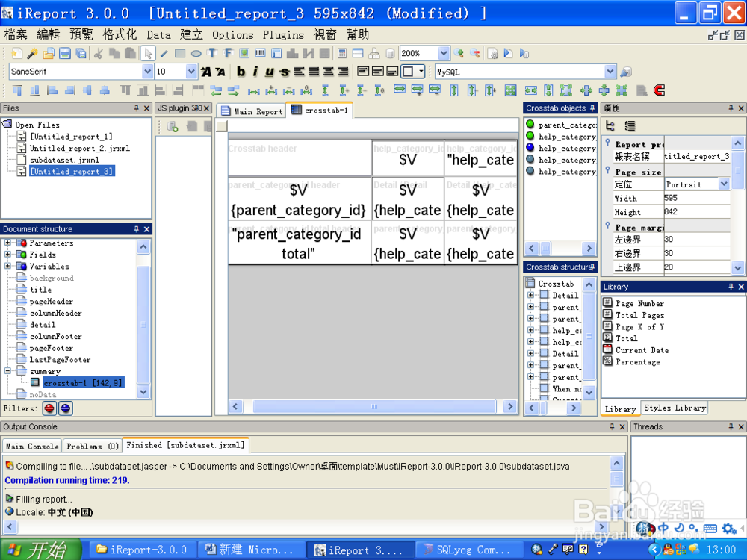Click the Decrease font size icon
Viewport: 747px width, 560px height.
coord(220,72)
